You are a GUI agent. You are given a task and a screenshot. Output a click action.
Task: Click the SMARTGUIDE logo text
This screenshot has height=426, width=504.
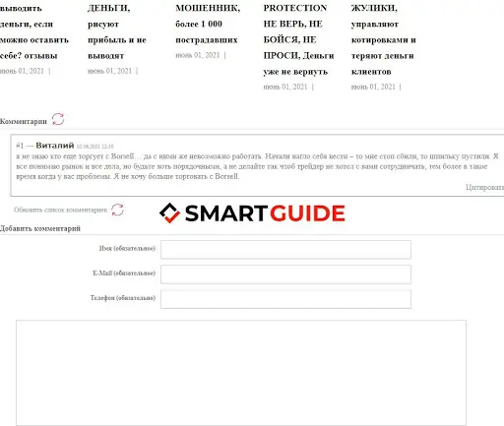[x=265, y=213]
